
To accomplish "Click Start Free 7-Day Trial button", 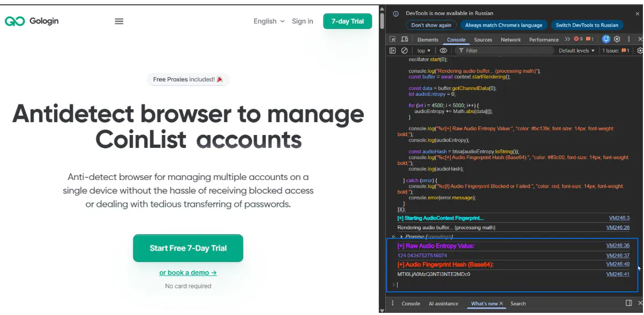I will coord(188,248).
